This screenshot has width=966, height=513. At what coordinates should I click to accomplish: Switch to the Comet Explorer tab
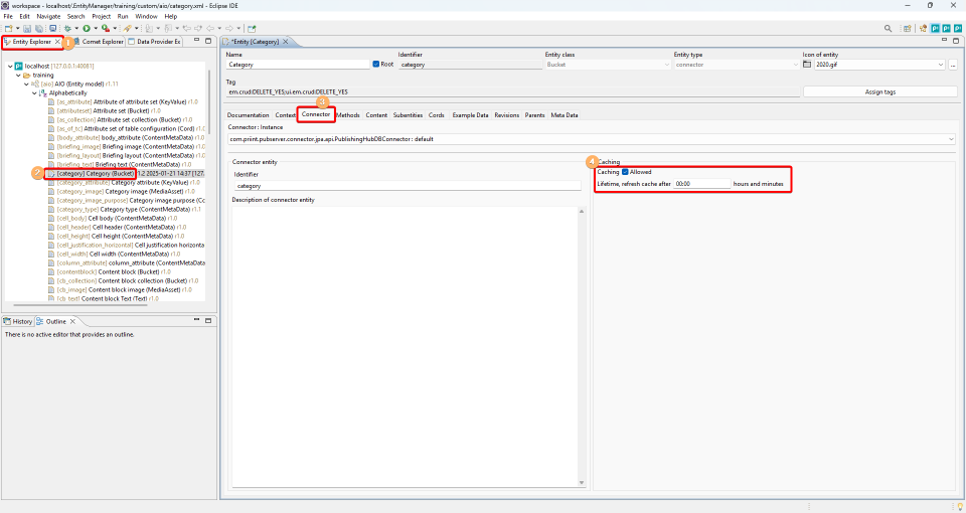tap(99, 41)
